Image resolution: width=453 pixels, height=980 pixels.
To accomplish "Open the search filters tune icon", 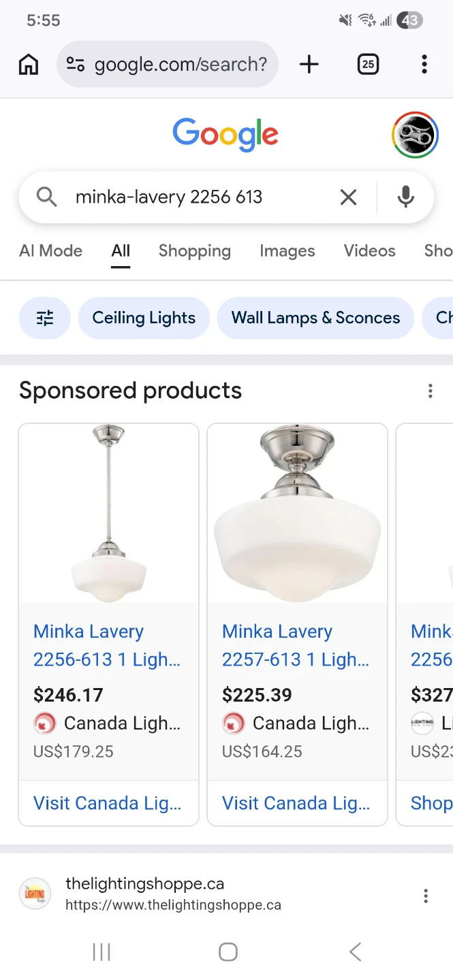I will (45, 318).
